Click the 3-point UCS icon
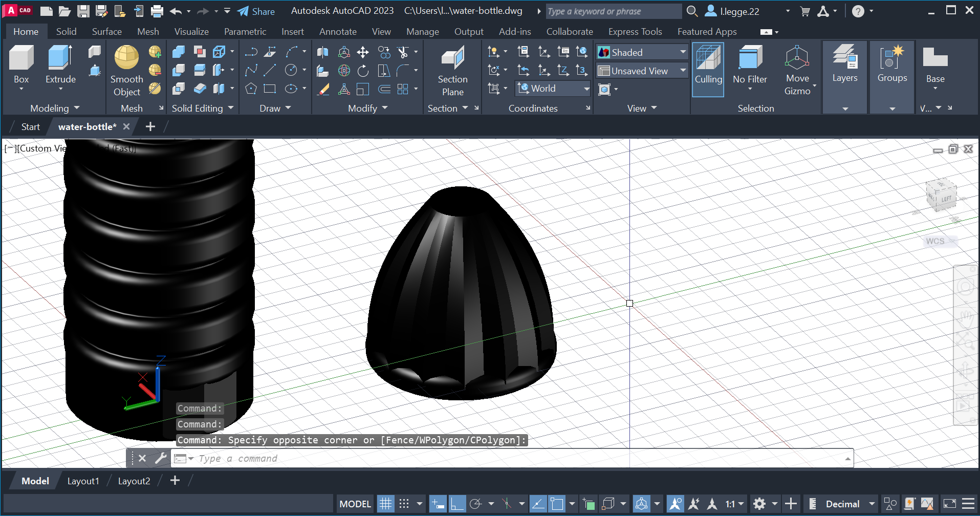The image size is (980, 516). point(582,71)
